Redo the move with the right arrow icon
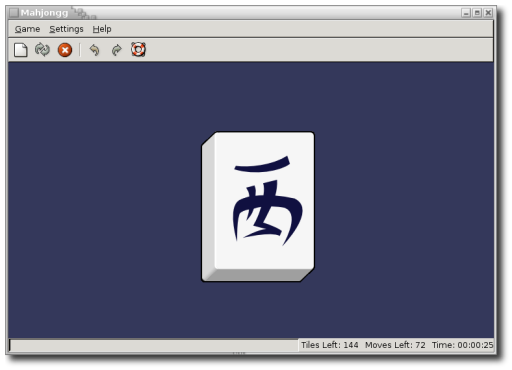 (x=116, y=50)
